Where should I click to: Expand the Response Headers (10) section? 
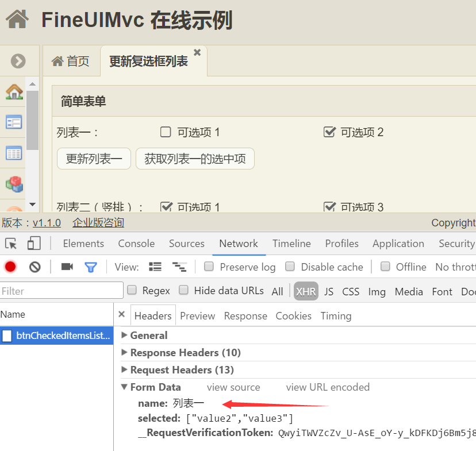click(x=124, y=352)
